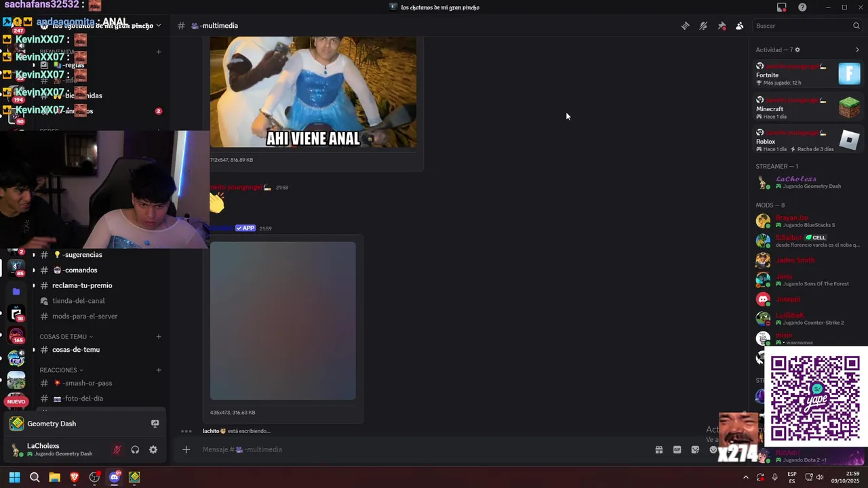The height and width of the screenshot is (488, 868).
Task: Reveal the blurred spoiler image
Action: coord(283,321)
